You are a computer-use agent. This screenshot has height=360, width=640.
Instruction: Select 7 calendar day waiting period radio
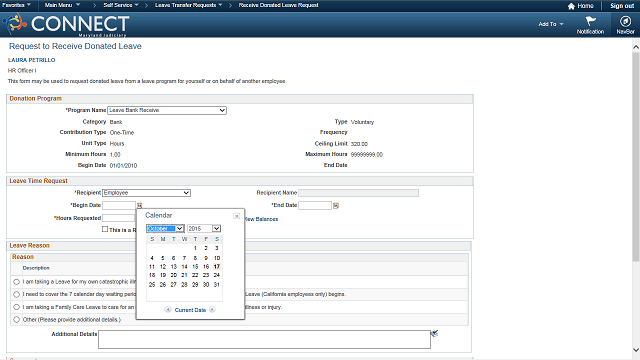tap(16, 294)
